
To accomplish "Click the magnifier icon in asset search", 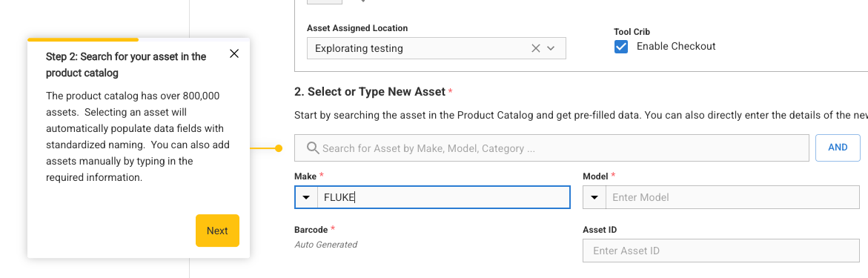I will pyautogui.click(x=313, y=148).
